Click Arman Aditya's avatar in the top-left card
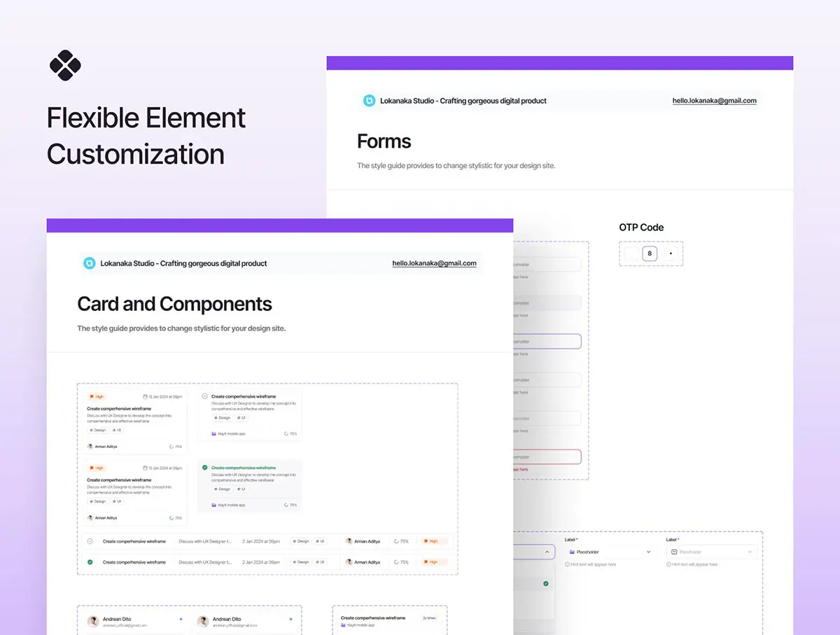 [x=90, y=446]
